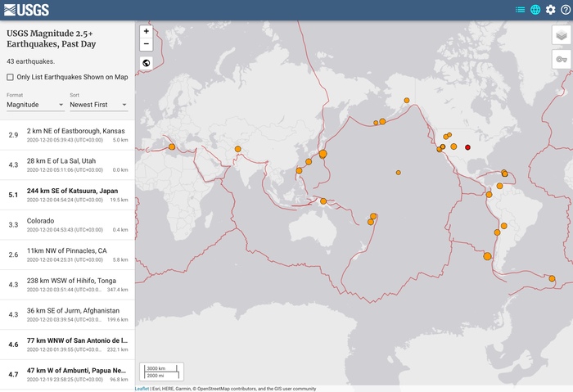Click the red earthquake marker in Kansas
Viewport: 573px width, 392px height.
pos(467,147)
